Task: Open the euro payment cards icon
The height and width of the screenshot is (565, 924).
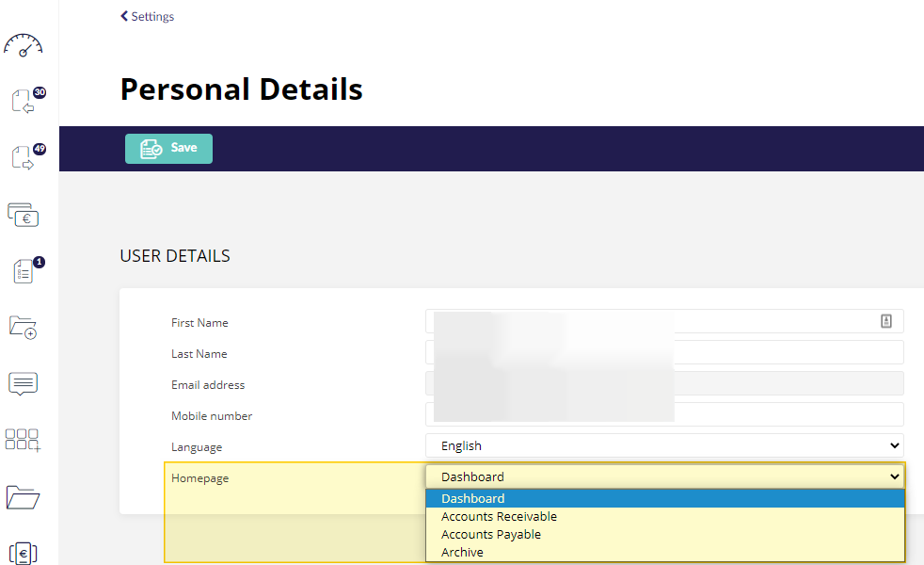Action: point(23,215)
